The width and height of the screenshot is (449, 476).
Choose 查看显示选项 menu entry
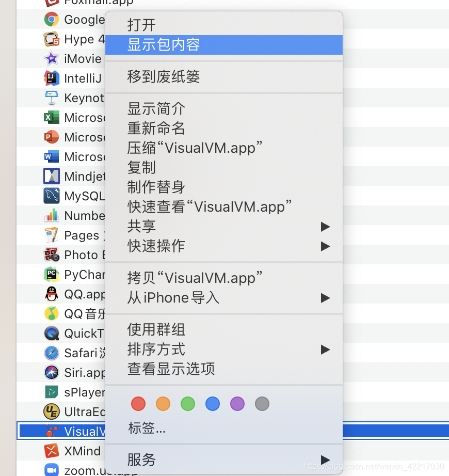224,369
